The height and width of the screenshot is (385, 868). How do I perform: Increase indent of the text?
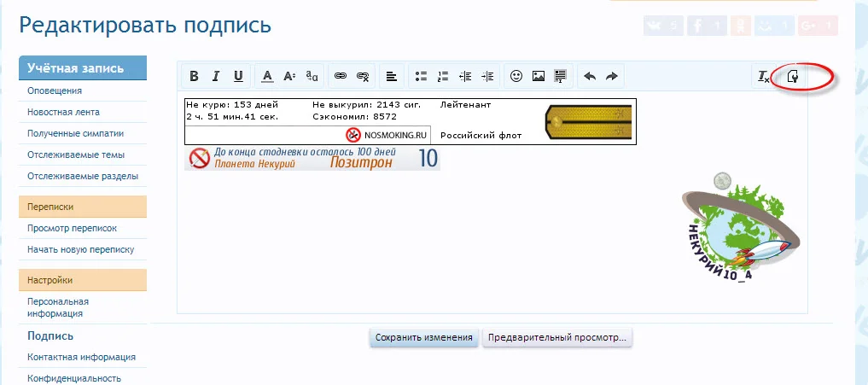click(x=487, y=77)
